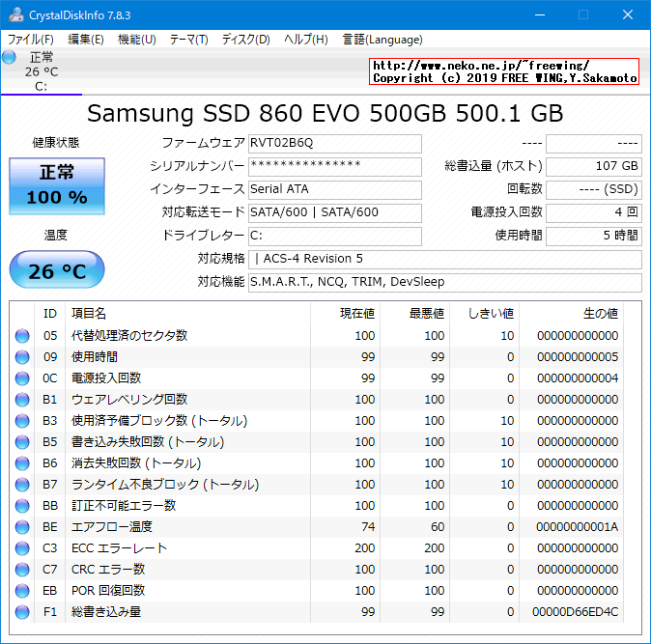Viewport: 651px width, 644px height.
Task: Click the ID column header
Action: 50,314
